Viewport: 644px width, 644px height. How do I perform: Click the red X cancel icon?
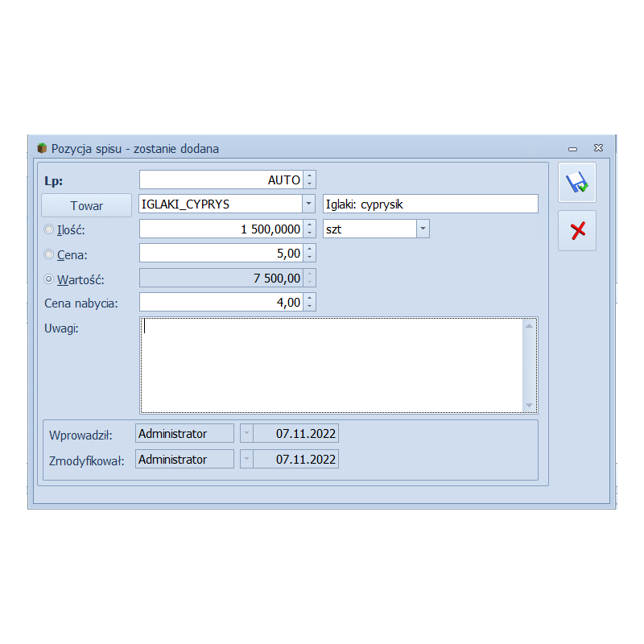click(x=577, y=231)
